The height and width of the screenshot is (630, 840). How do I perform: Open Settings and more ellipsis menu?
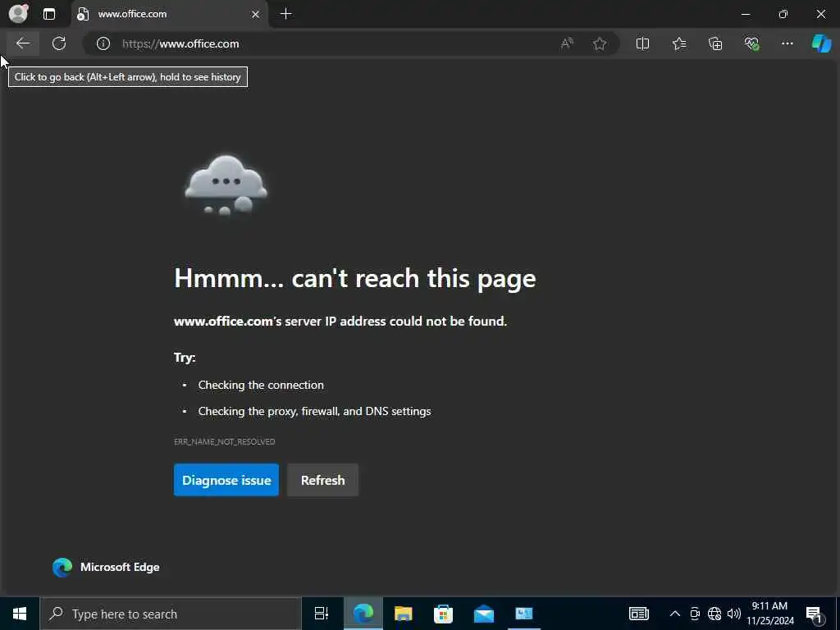tap(787, 43)
